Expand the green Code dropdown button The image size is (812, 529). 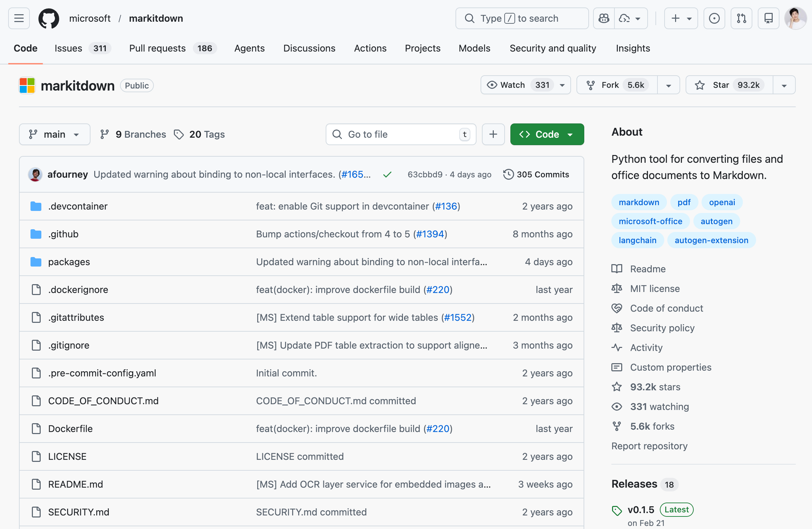tap(547, 134)
